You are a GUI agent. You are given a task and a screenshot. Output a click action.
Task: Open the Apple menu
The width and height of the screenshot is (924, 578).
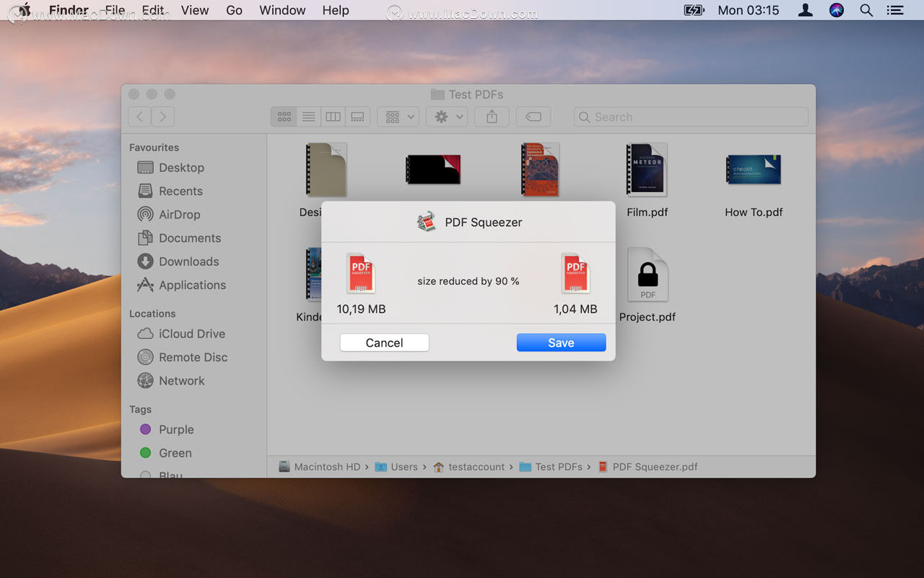pyautogui.click(x=24, y=10)
